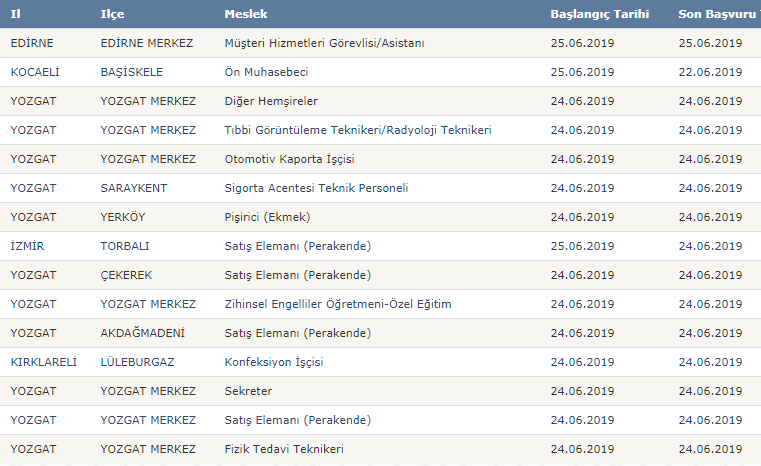
Task: Select Pişirici (Ekmek) job in Yerköy
Action: [267, 217]
